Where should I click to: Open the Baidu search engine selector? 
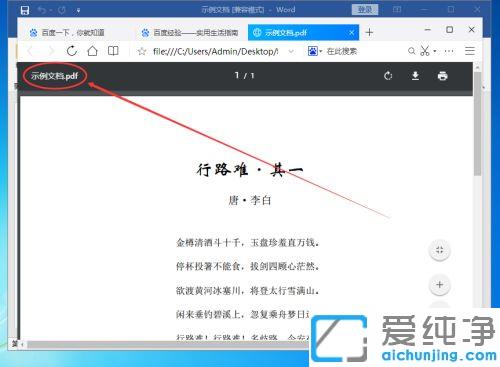point(315,51)
